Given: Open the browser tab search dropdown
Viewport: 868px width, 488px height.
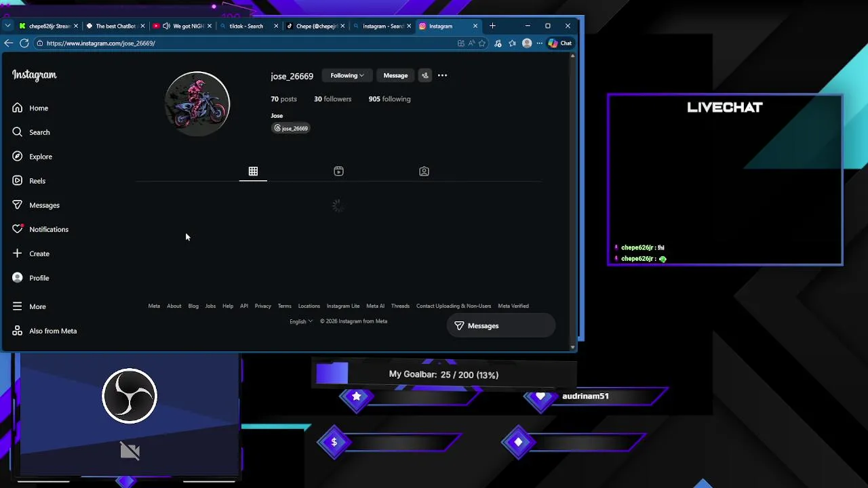Looking at the screenshot, I should (x=7, y=26).
